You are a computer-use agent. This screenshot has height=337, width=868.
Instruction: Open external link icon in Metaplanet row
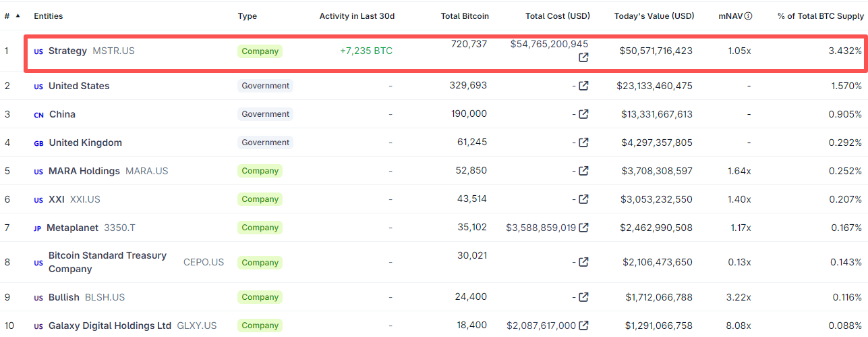[583, 228]
